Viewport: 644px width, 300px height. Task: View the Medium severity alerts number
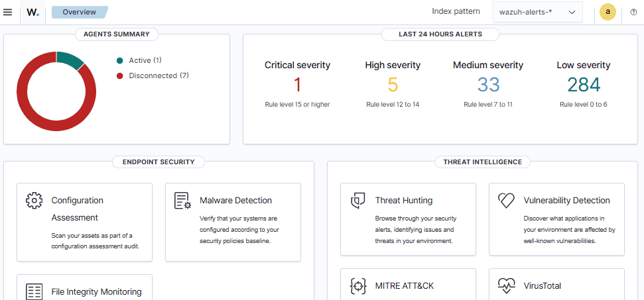tap(488, 85)
